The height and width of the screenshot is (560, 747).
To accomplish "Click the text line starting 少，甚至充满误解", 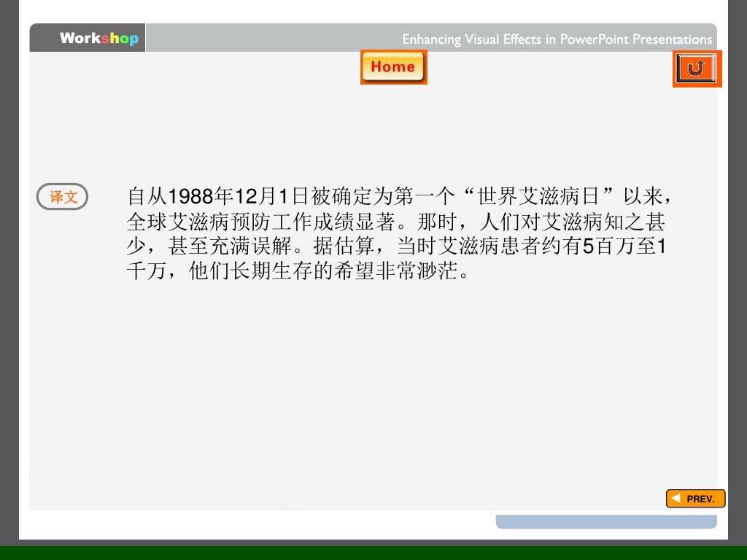I will coord(396,246).
